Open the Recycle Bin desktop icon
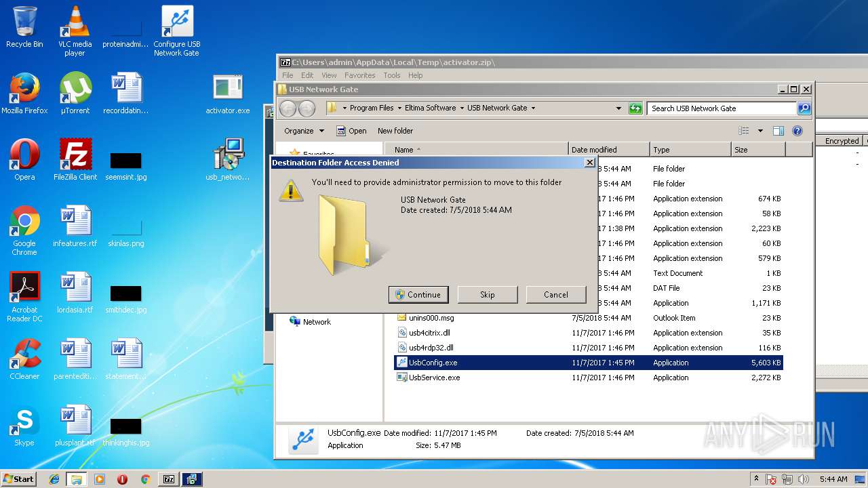868x488 pixels. pyautogui.click(x=24, y=27)
